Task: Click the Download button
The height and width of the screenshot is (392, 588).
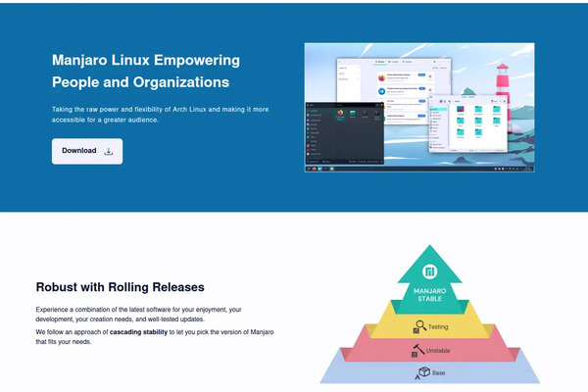Action: tap(87, 151)
